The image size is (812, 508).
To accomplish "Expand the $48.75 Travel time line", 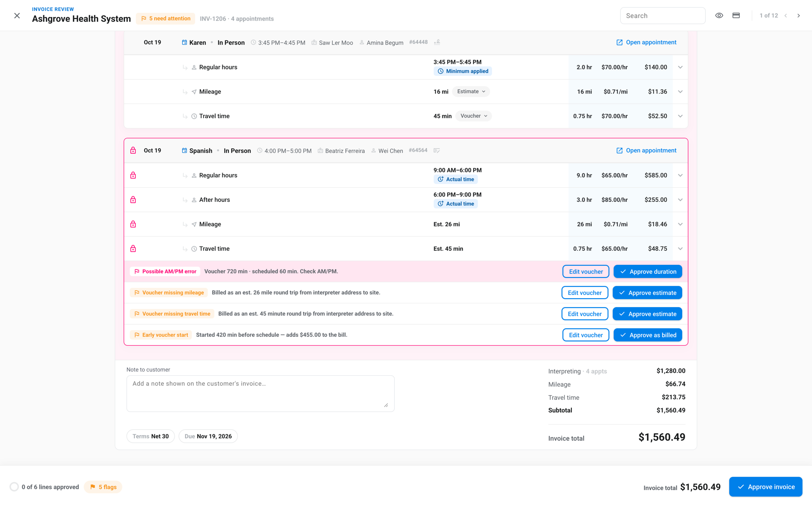I will pos(680,249).
